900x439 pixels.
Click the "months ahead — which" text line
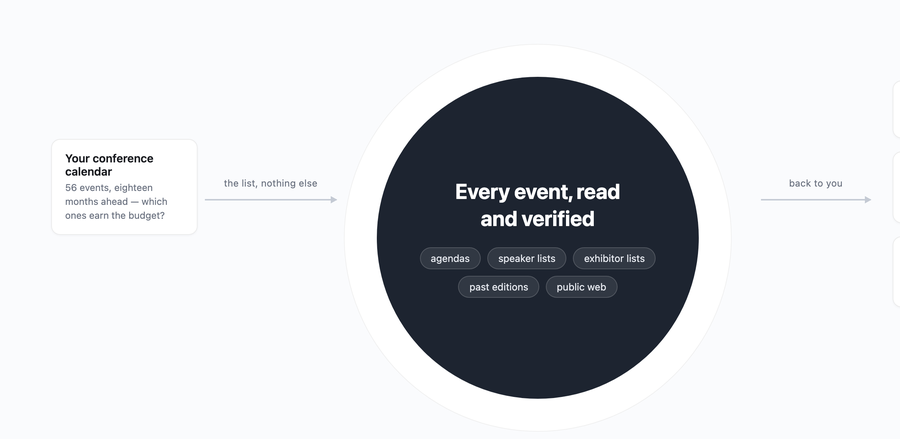click(x=116, y=202)
